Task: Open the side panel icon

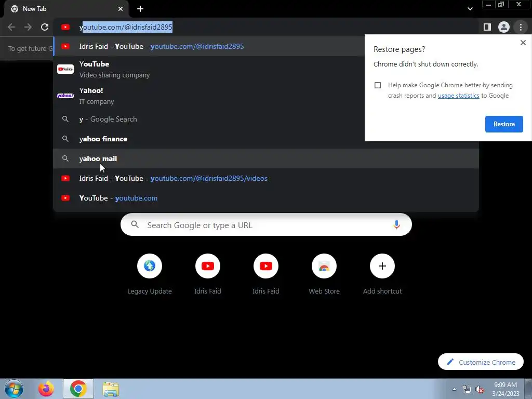Action: pyautogui.click(x=487, y=27)
